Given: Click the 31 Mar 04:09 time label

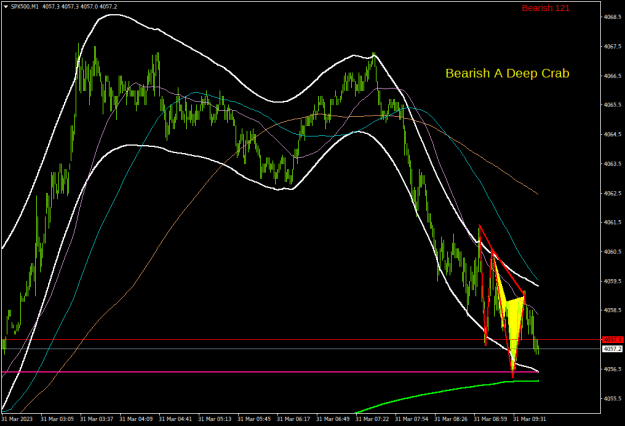Looking at the screenshot, I should tap(136, 419).
